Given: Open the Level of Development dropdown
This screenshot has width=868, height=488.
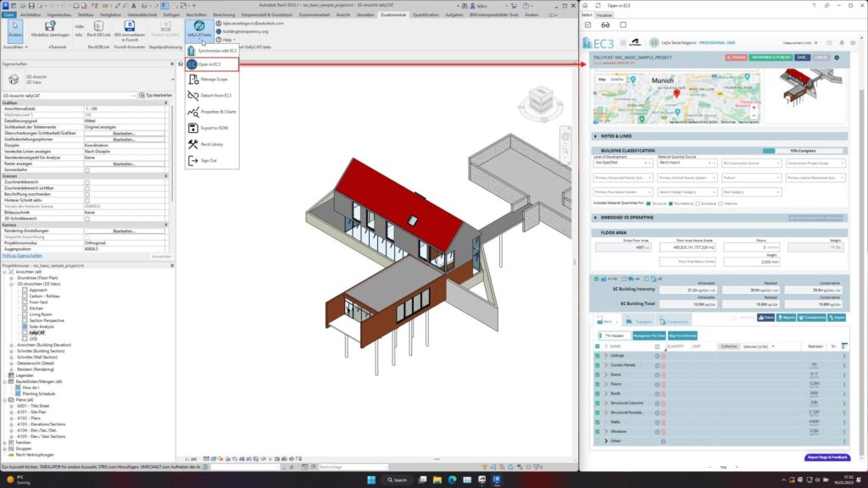Looking at the screenshot, I should (623, 164).
